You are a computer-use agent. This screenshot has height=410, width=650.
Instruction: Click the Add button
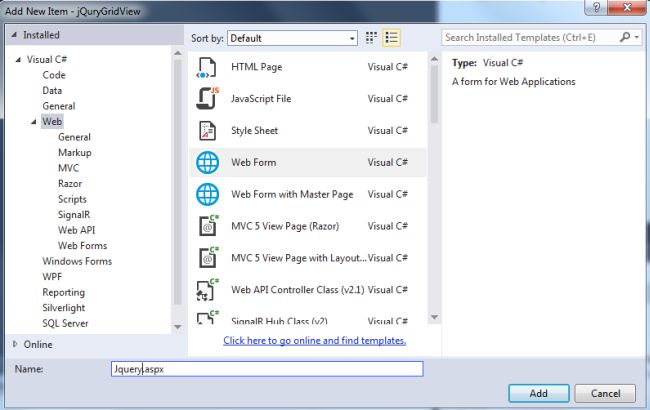click(x=538, y=393)
